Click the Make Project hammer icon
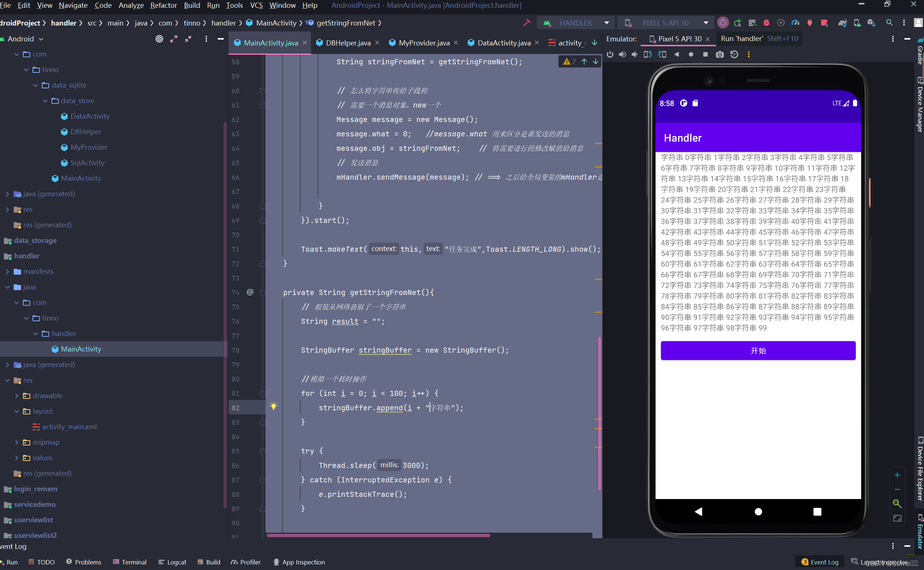Viewport: 924px width, 570px height. [527, 23]
